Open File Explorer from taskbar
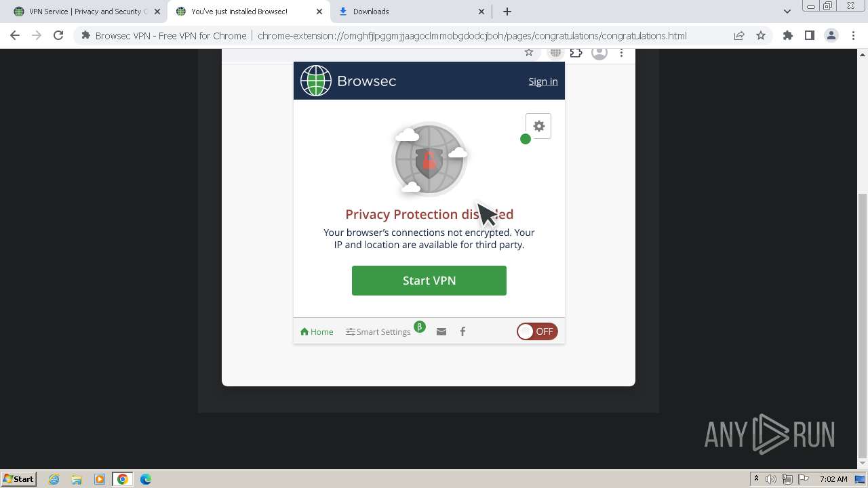 click(77, 479)
